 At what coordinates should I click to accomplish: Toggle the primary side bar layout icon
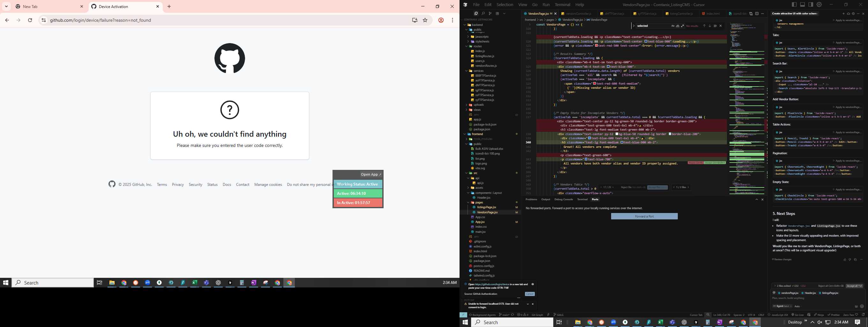click(x=794, y=4)
